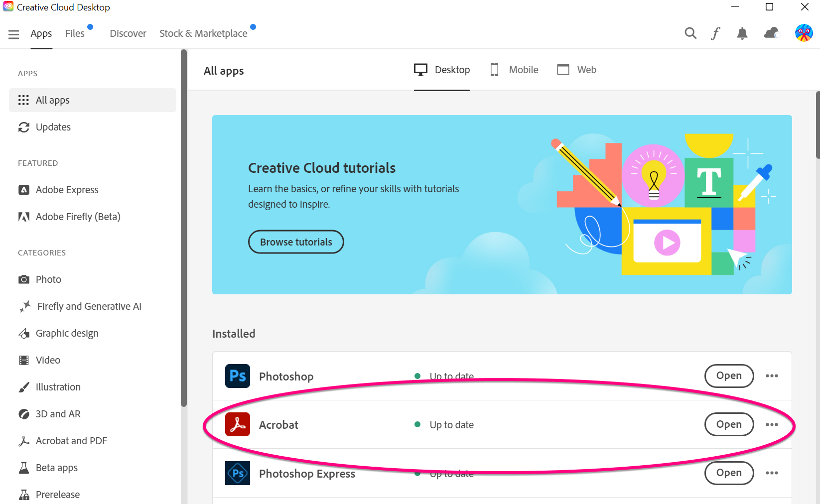This screenshot has width=820, height=504.
Task: Expand more options for Photoshop
Action: tap(772, 376)
